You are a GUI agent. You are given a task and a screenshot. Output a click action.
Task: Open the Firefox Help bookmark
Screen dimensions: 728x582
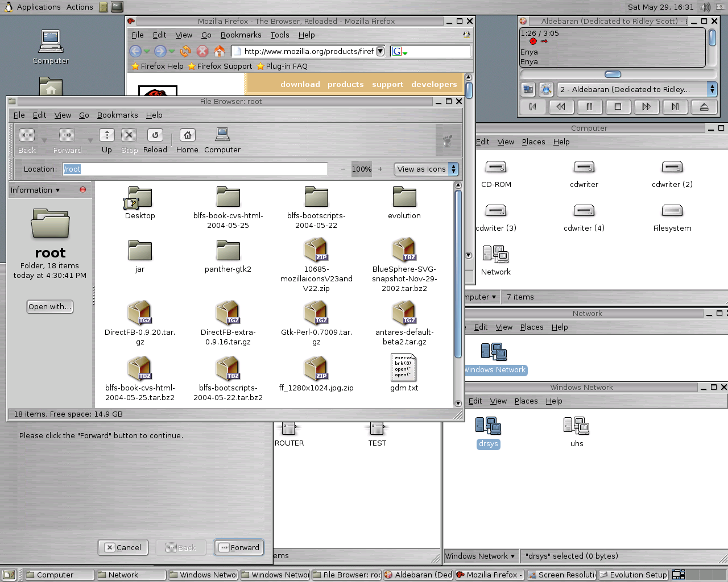point(158,66)
